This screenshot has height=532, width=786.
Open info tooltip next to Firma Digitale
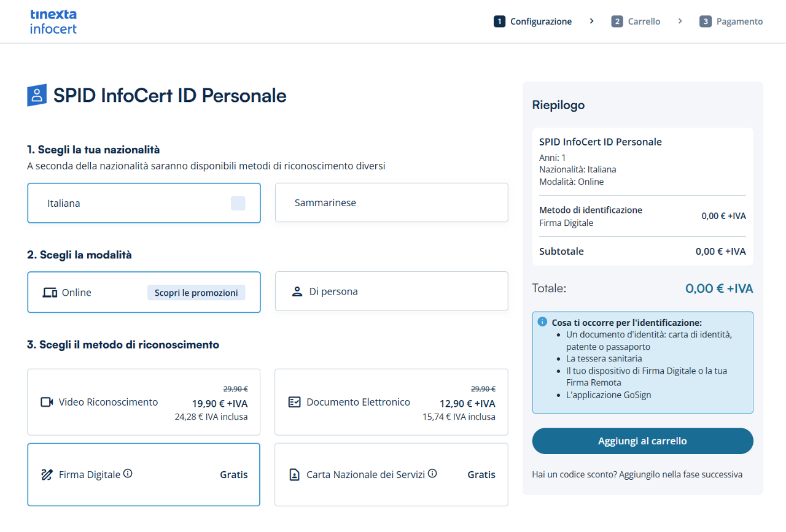point(128,474)
